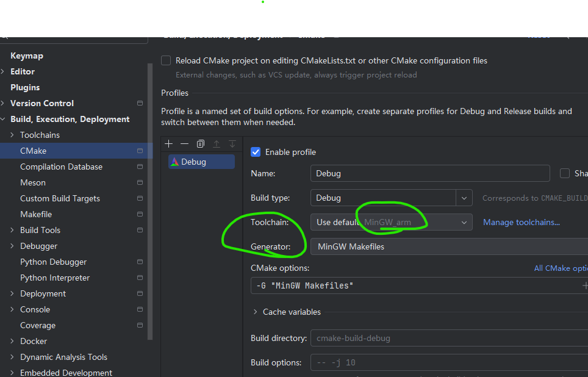Click project-level icon beside Coverage
Image resolution: width=588 pixels, height=377 pixels.
tap(140, 325)
